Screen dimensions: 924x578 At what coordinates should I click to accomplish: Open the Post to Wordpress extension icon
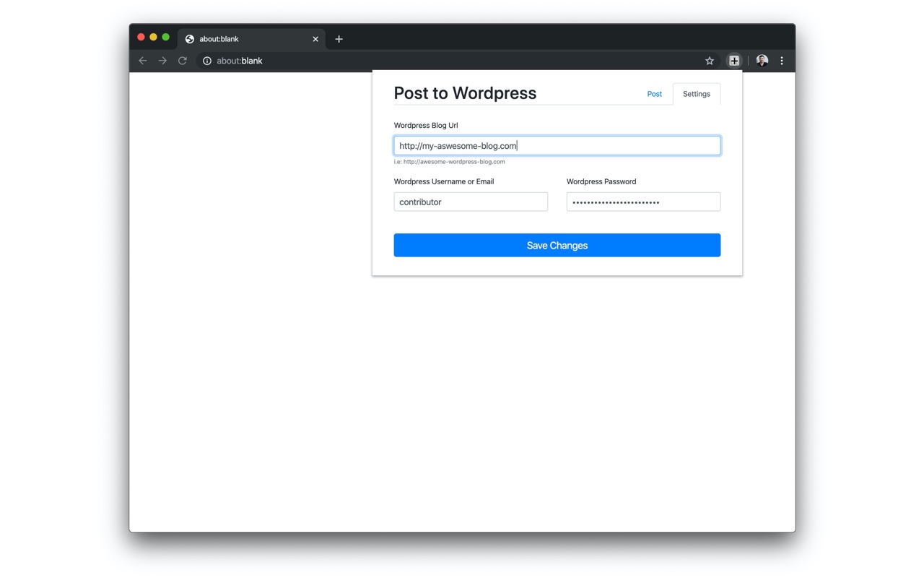coord(734,61)
